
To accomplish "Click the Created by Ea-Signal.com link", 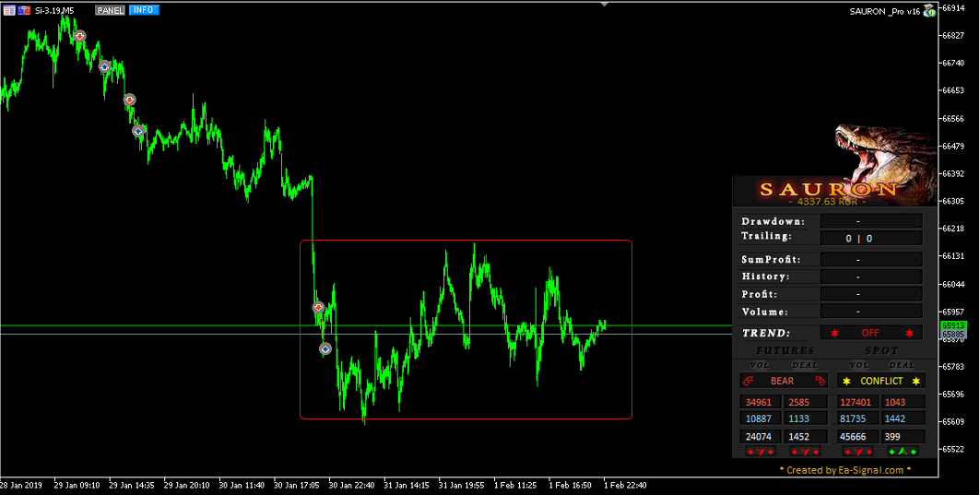I will click(845, 470).
